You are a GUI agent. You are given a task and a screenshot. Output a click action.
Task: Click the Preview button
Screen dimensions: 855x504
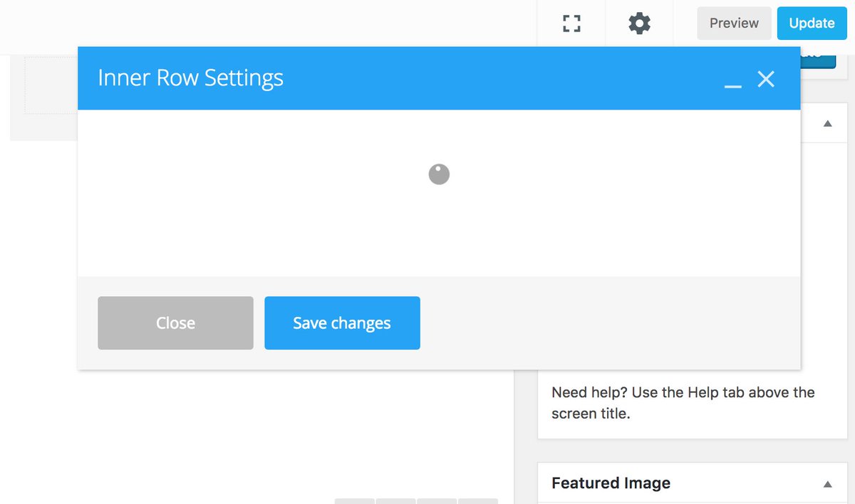point(734,23)
